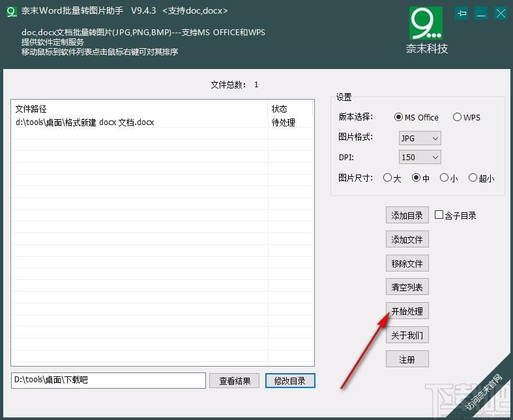Close the application window

[x=501, y=14]
